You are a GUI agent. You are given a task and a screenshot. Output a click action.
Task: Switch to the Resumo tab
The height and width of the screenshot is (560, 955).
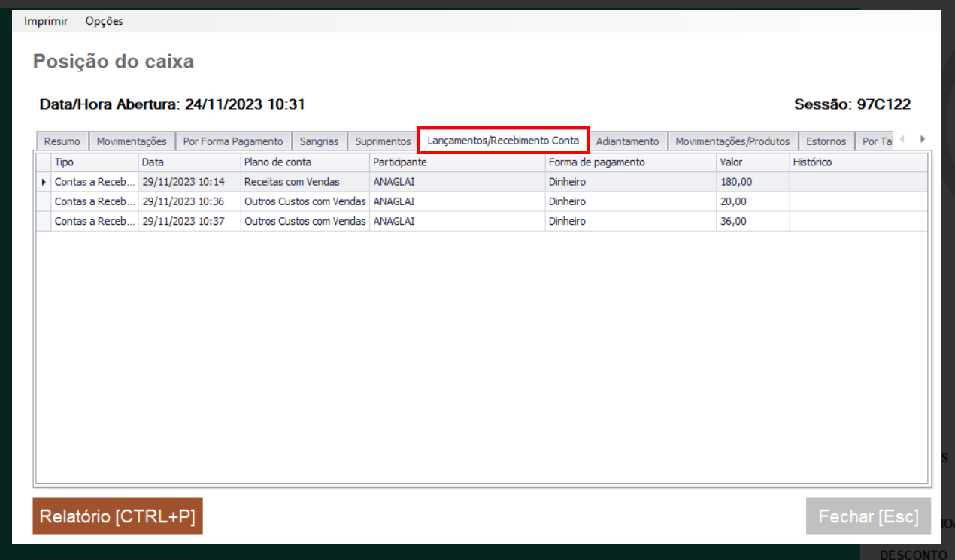(62, 141)
